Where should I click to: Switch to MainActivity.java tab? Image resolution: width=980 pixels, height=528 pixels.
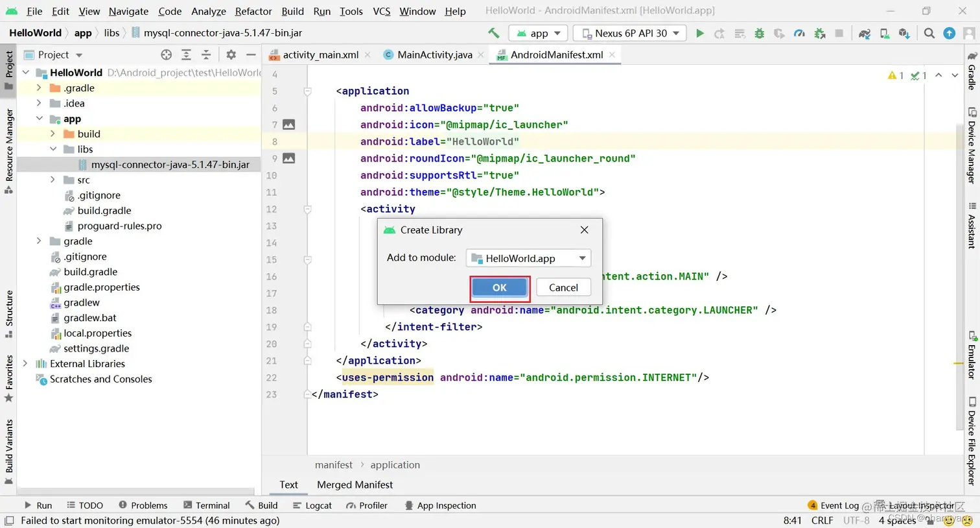[x=434, y=55]
